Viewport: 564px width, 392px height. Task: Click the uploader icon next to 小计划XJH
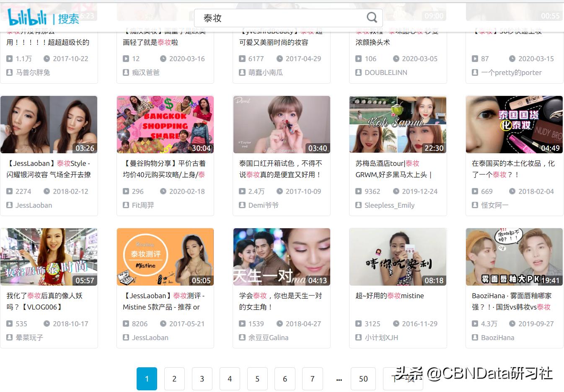358,338
